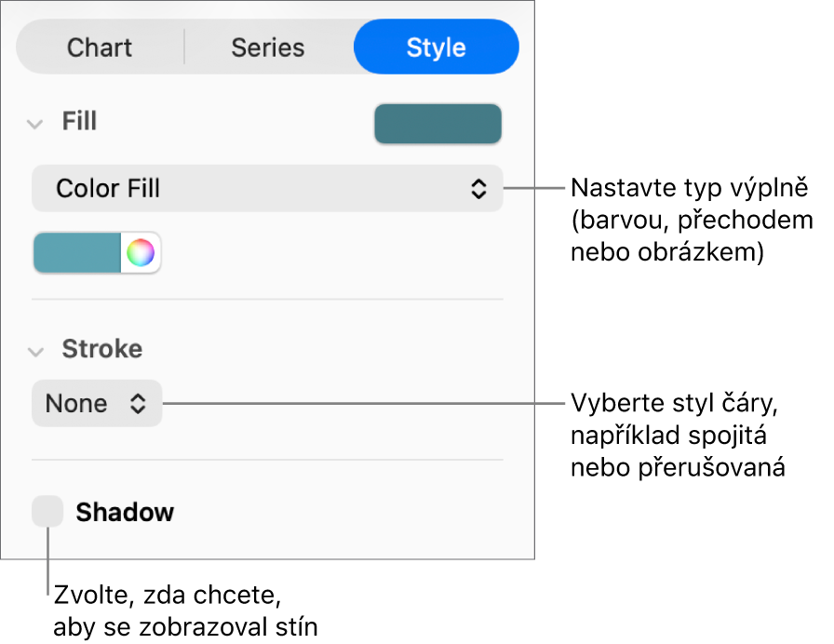The image size is (834, 644).
Task: Switch to the Series tab
Action: (268, 47)
